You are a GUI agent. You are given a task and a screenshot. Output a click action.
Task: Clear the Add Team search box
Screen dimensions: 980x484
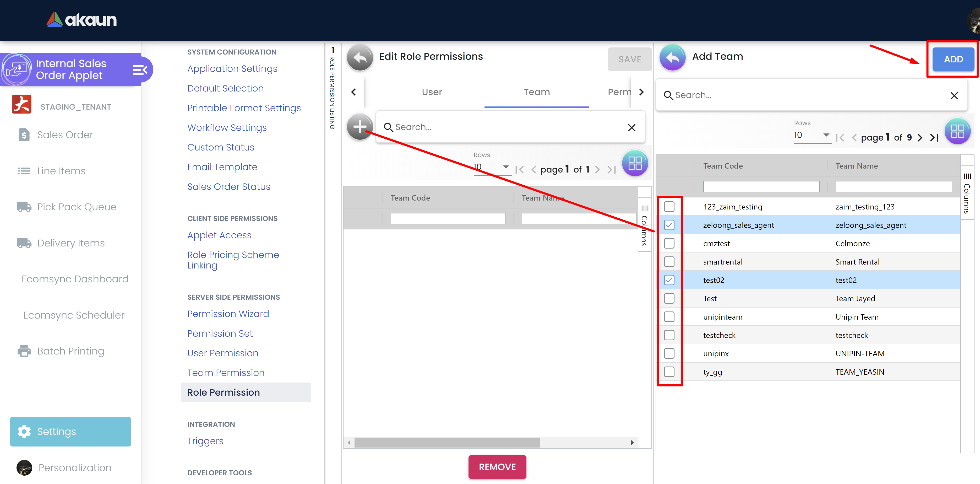click(954, 96)
